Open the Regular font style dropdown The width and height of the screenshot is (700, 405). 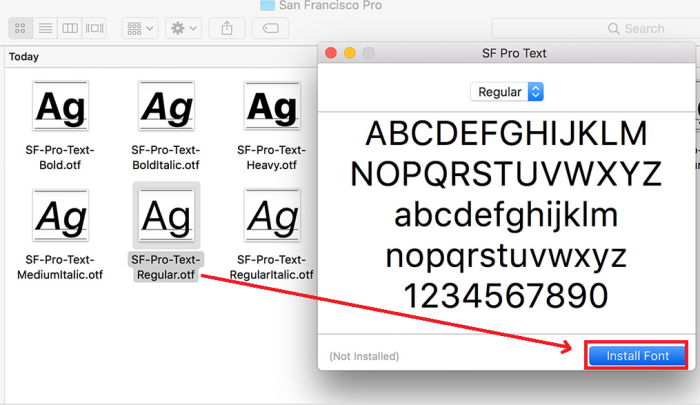507,92
